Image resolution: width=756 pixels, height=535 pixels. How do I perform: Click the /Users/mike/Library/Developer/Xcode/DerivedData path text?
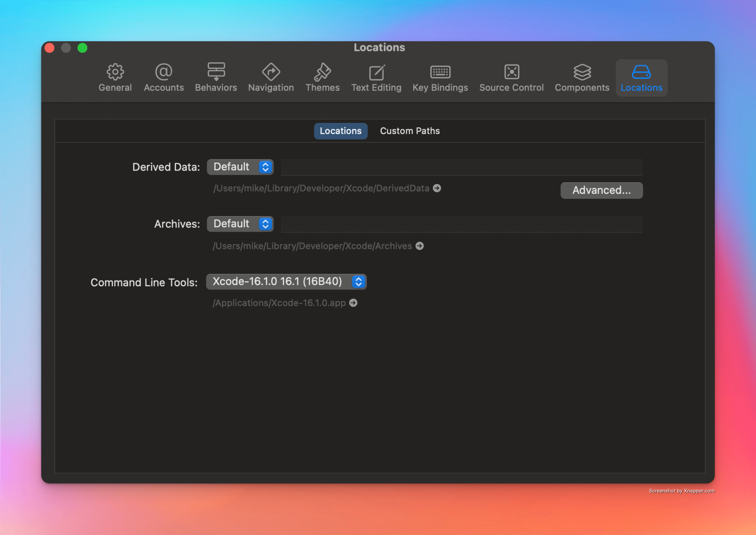point(321,188)
